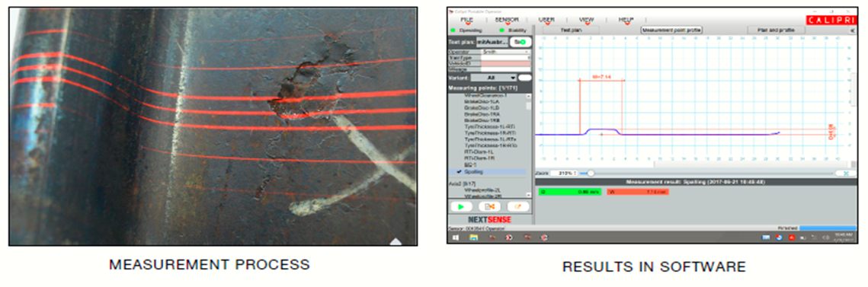Start measurement with green play button
This screenshot has width=868, height=287.
pyautogui.click(x=460, y=206)
